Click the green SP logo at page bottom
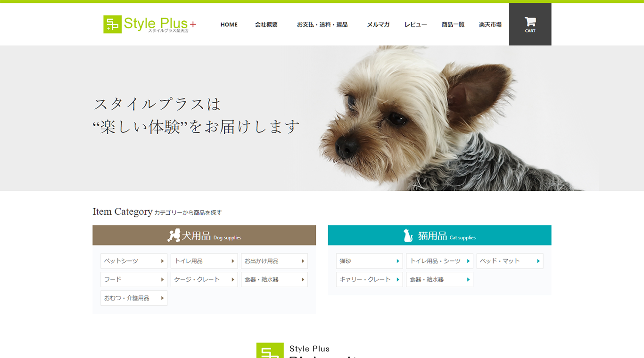644x358 pixels. [x=270, y=350]
